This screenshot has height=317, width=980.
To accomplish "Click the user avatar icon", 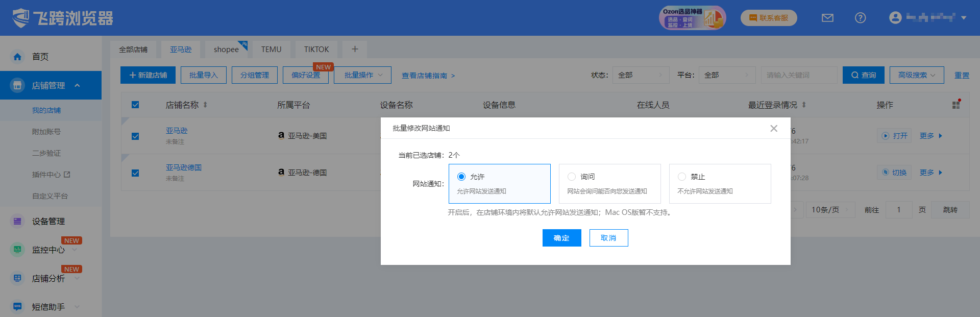I will (895, 18).
